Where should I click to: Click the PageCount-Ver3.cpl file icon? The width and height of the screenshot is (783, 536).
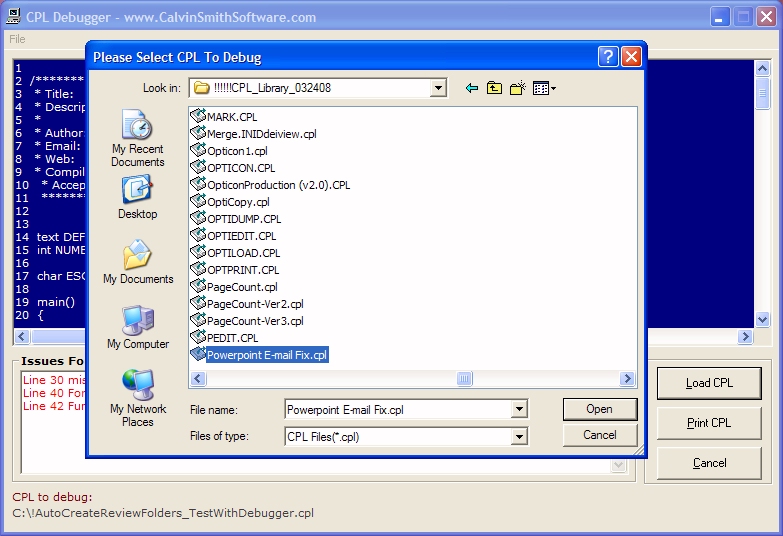[198, 320]
